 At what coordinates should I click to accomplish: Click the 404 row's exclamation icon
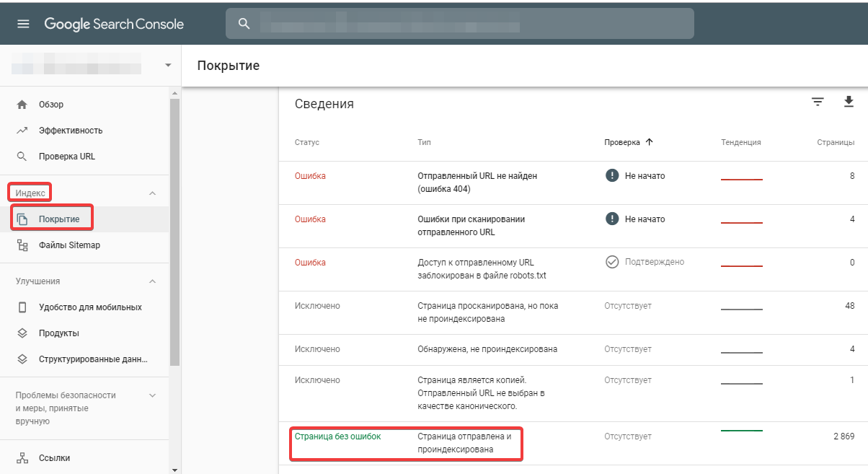(612, 176)
